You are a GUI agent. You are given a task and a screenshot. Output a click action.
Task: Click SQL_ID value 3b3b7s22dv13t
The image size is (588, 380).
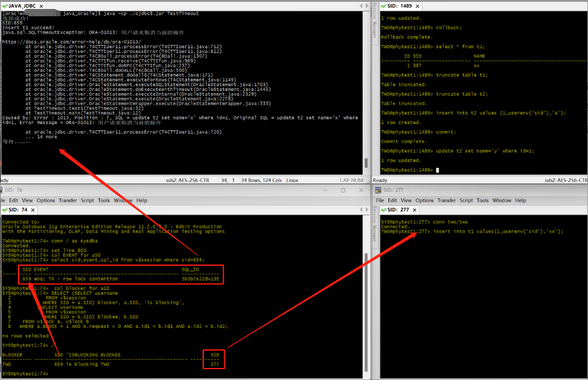pos(200,279)
